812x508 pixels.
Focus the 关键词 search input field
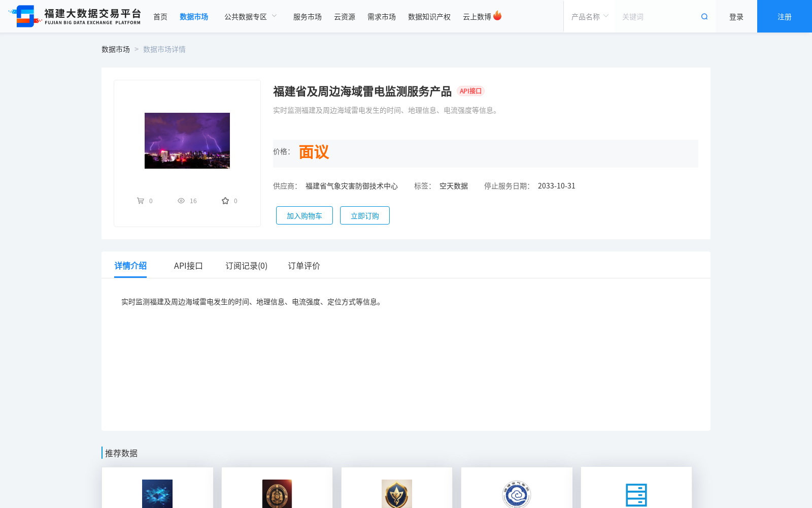pos(657,17)
